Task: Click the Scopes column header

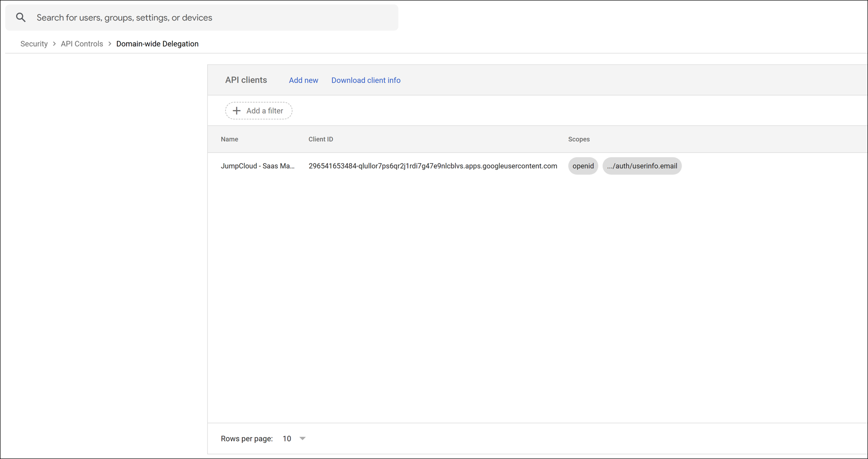Action: [578, 139]
